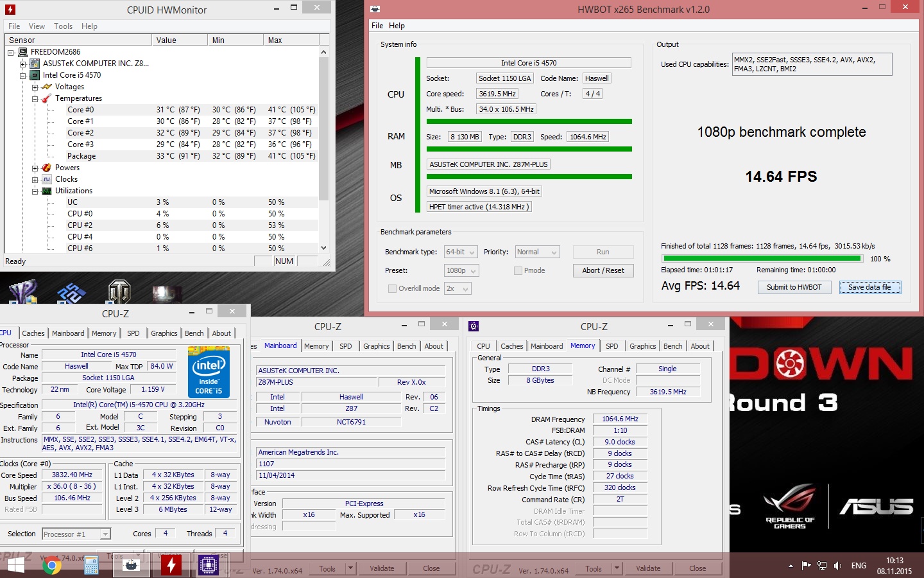Click the Voltages lightning icon
The height and width of the screenshot is (578, 924).
pos(47,87)
